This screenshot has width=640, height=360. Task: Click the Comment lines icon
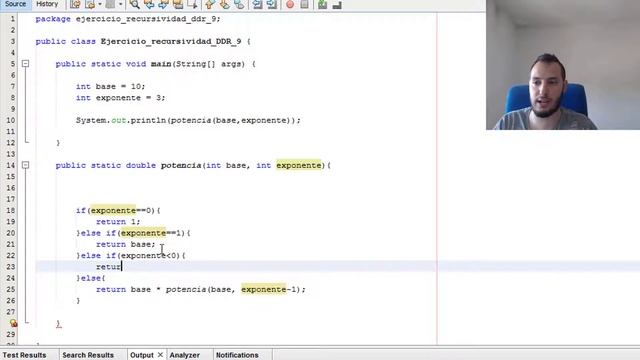pyautogui.click(x=322, y=4)
